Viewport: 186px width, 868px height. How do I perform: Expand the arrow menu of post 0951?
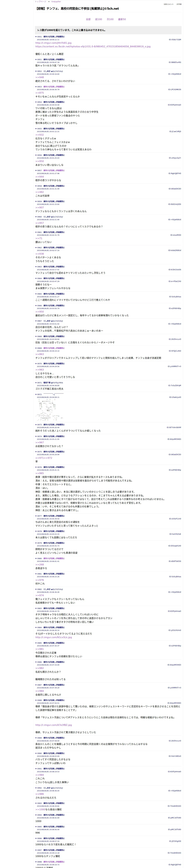tap(36, 60)
